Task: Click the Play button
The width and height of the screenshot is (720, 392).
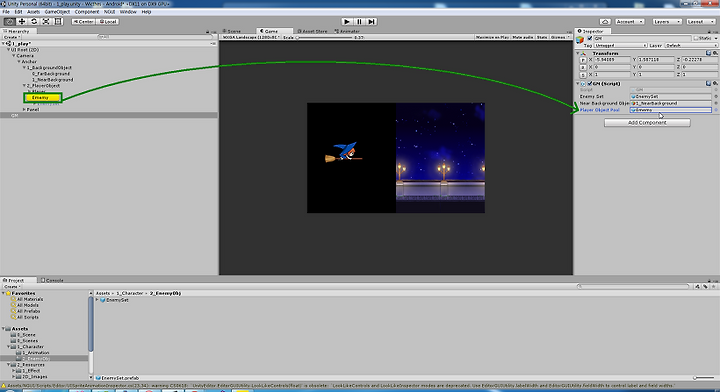Action: 347,22
